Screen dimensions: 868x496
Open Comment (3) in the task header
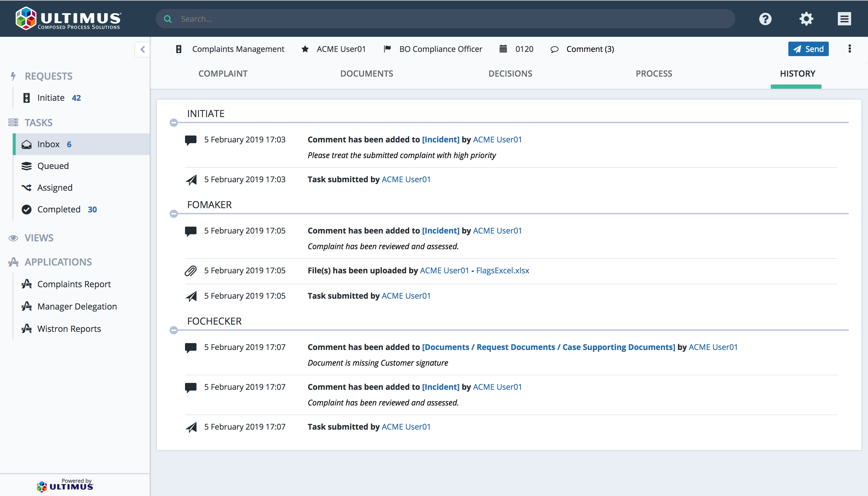tap(590, 49)
